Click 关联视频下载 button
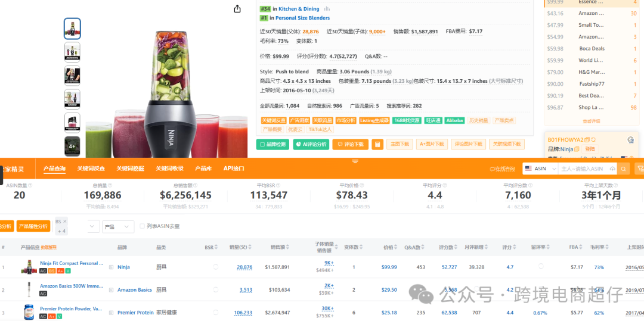 click(506, 144)
